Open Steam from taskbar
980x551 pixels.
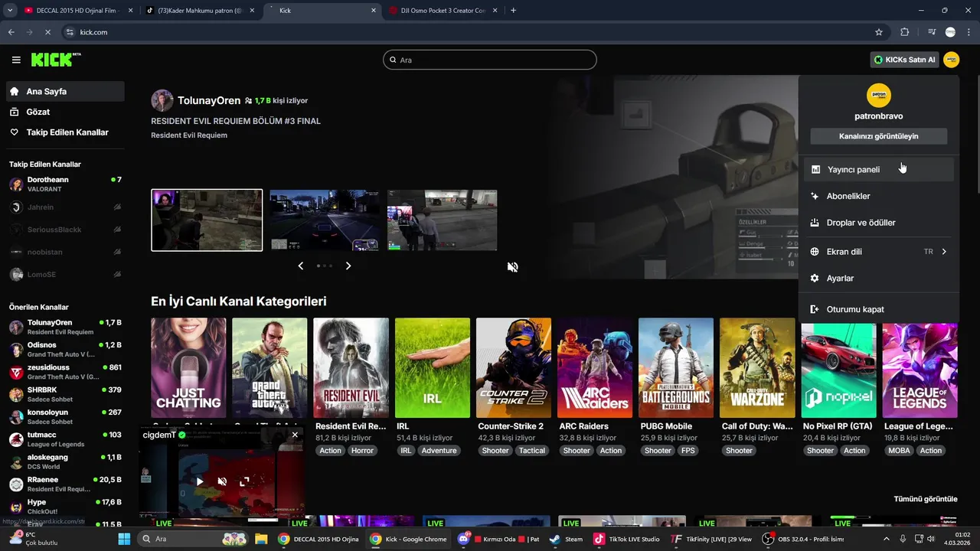pos(567,539)
